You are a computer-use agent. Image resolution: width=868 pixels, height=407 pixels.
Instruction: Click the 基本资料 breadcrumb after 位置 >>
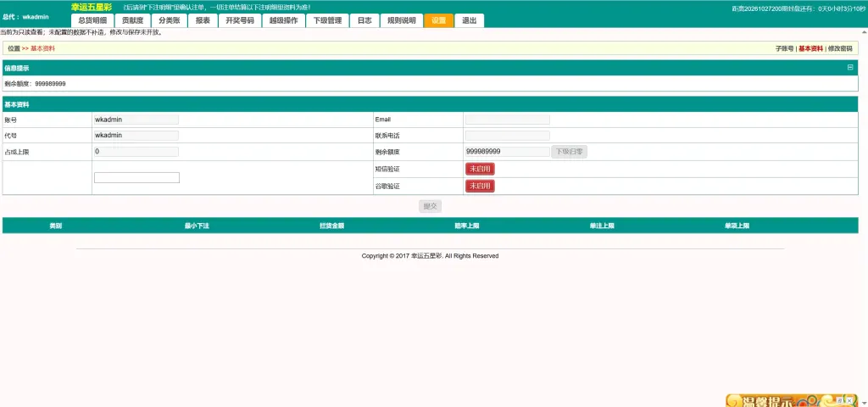click(42, 48)
